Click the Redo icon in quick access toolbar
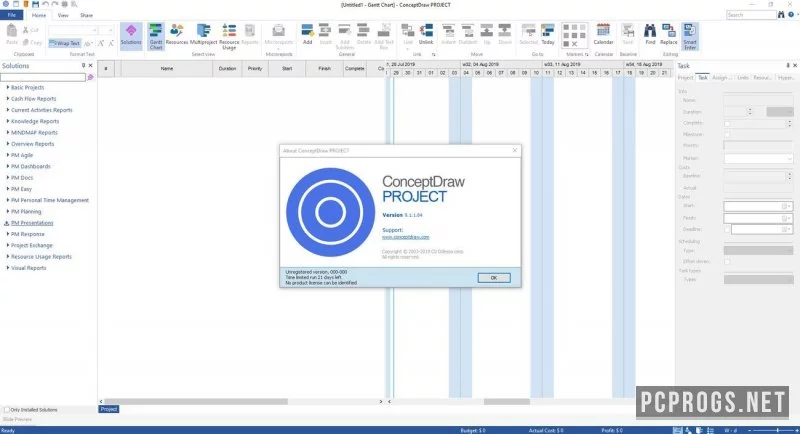Viewport: 800px width, 434px height. point(55,4)
